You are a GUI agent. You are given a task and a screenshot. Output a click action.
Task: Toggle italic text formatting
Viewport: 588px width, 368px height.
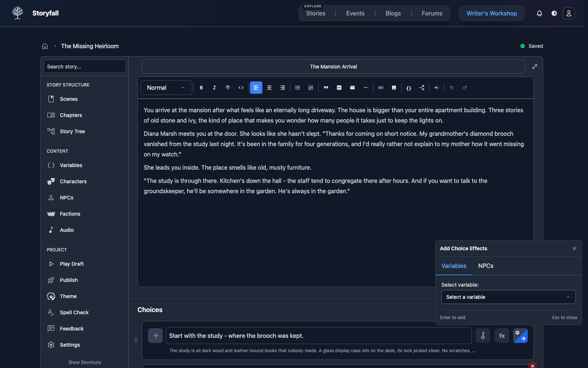coord(214,88)
